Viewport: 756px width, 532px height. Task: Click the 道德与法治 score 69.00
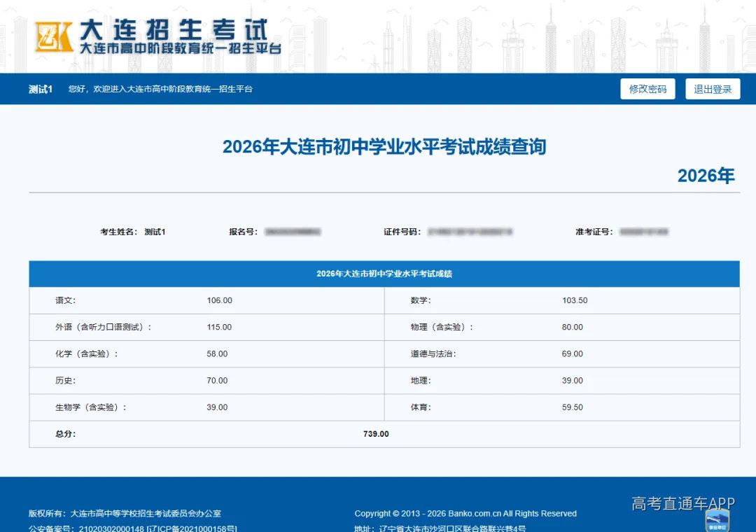tap(573, 354)
